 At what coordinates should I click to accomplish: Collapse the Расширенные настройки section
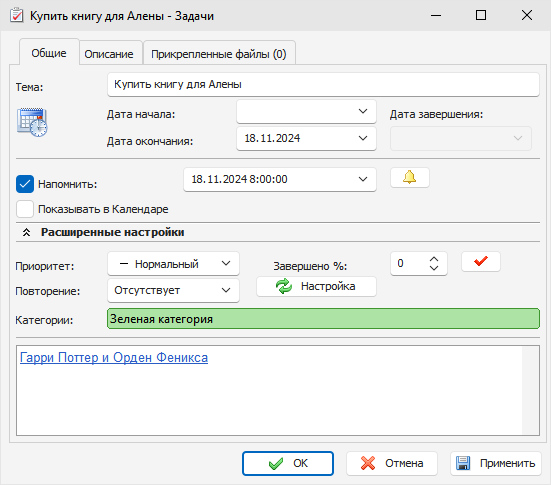[26, 232]
